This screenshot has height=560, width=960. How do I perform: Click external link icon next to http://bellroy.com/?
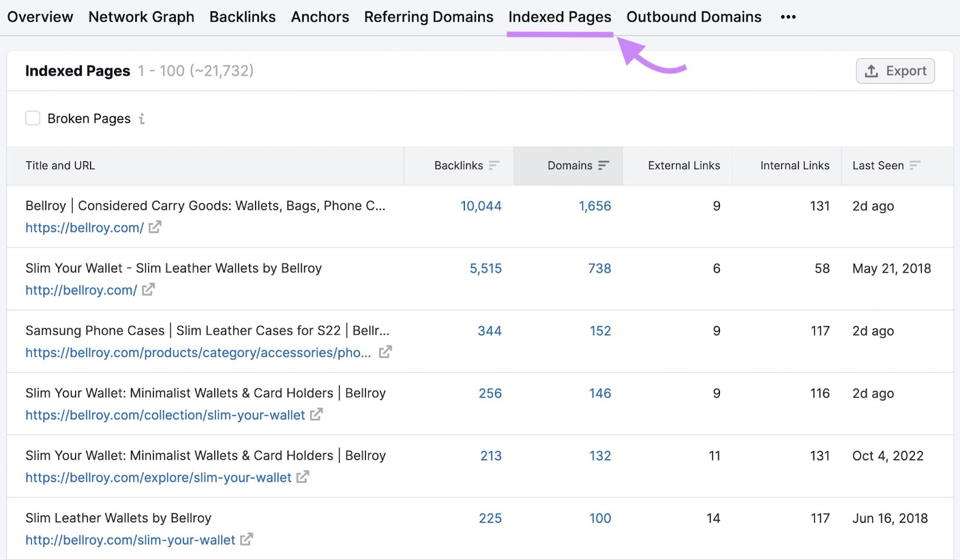point(148,290)
